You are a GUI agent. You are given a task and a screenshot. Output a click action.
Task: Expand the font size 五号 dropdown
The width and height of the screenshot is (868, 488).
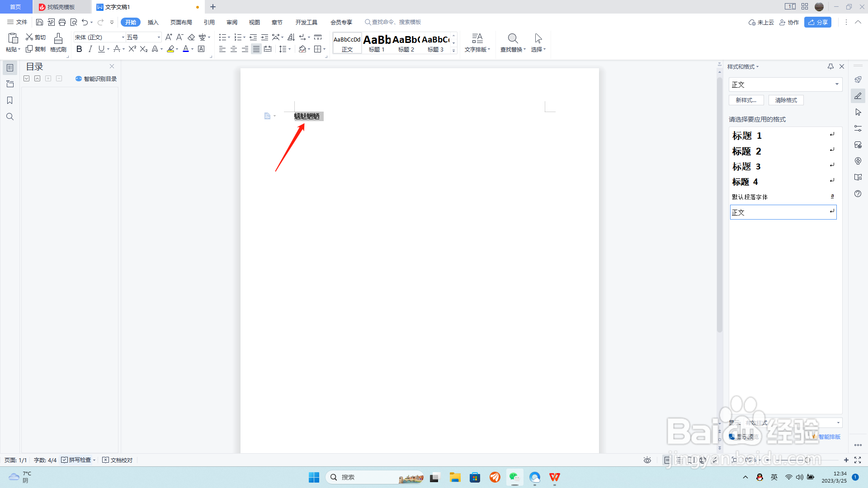click(x=159, y=37)
